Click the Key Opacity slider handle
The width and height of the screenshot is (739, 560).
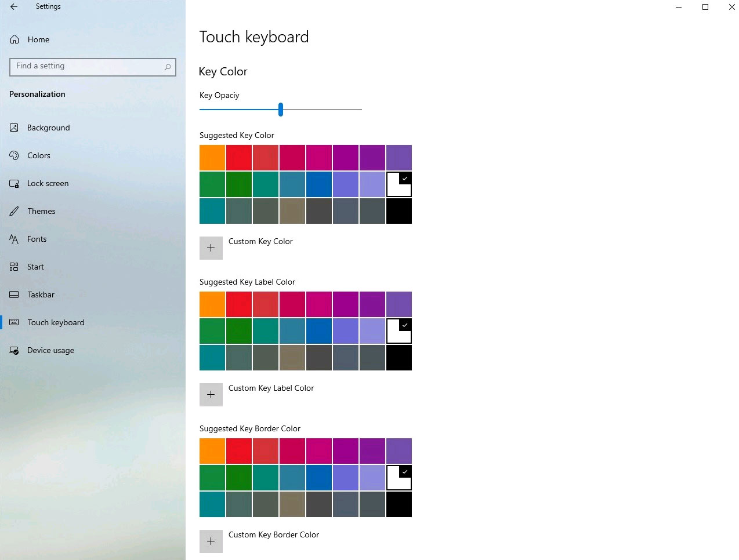(281, 109)
